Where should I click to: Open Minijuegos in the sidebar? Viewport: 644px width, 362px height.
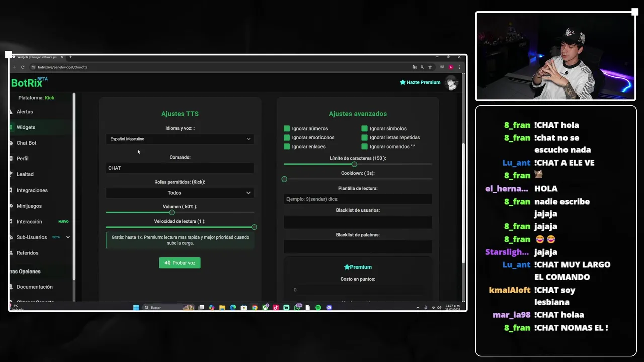point(29,206)
